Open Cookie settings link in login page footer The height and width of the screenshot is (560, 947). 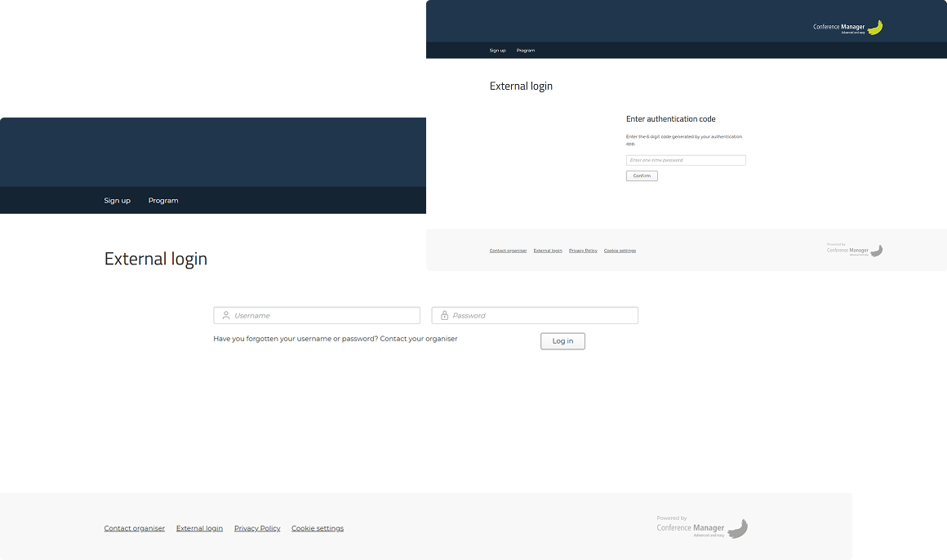pos(317,528)
